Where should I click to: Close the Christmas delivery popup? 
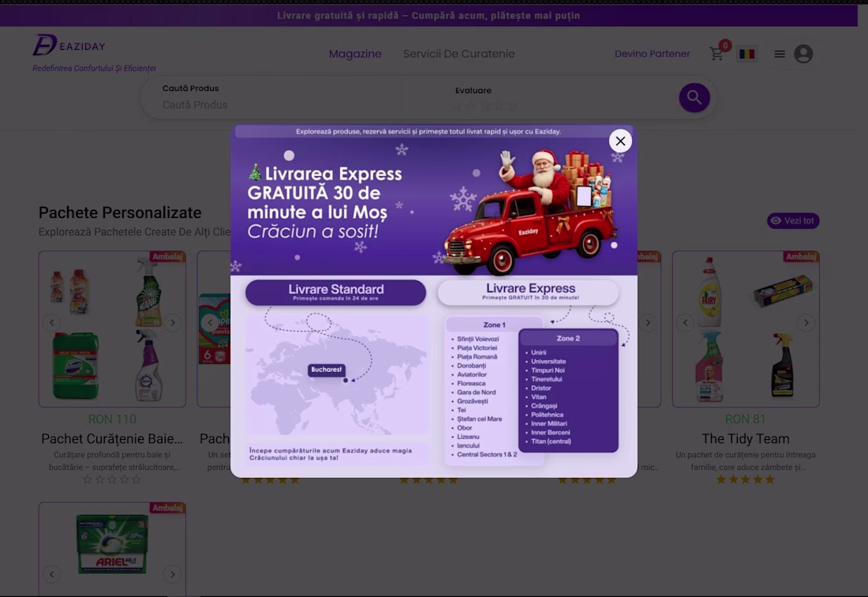(620, 141)
